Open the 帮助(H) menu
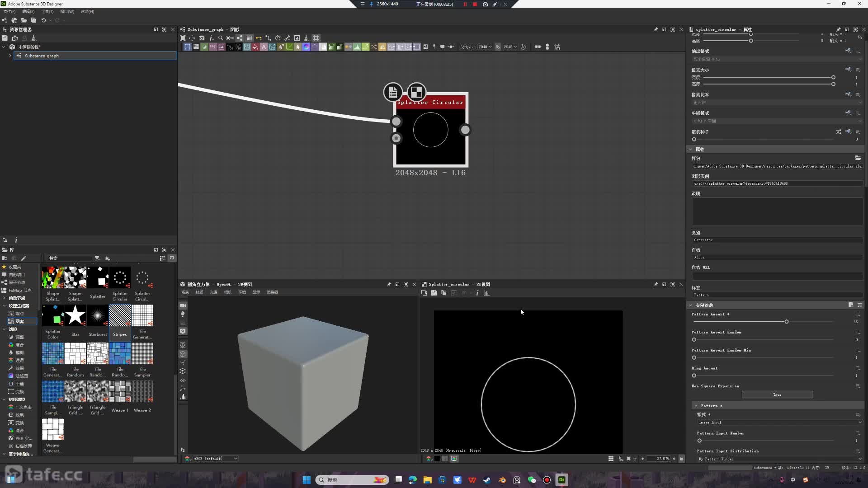 click(87, 12)
